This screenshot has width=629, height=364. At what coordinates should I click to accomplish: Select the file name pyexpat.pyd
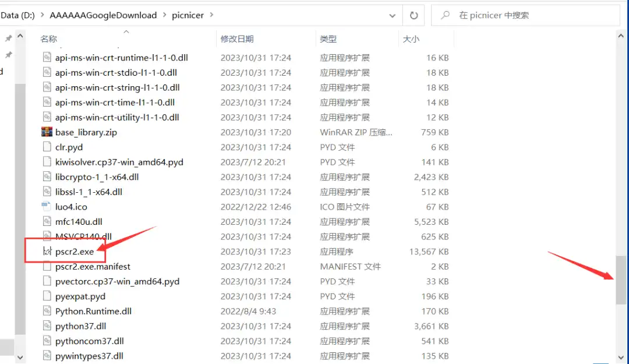(x=80, y=296)
